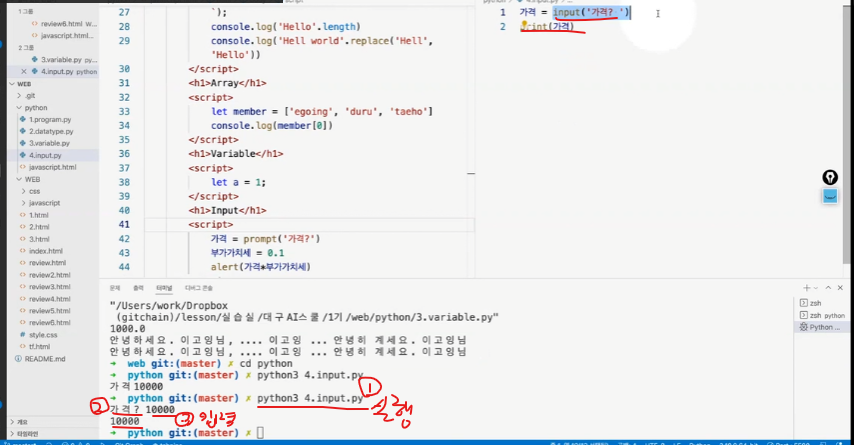Open 2.html file
The height and width of the screenshot is (445, 854).
coord(39,227)
